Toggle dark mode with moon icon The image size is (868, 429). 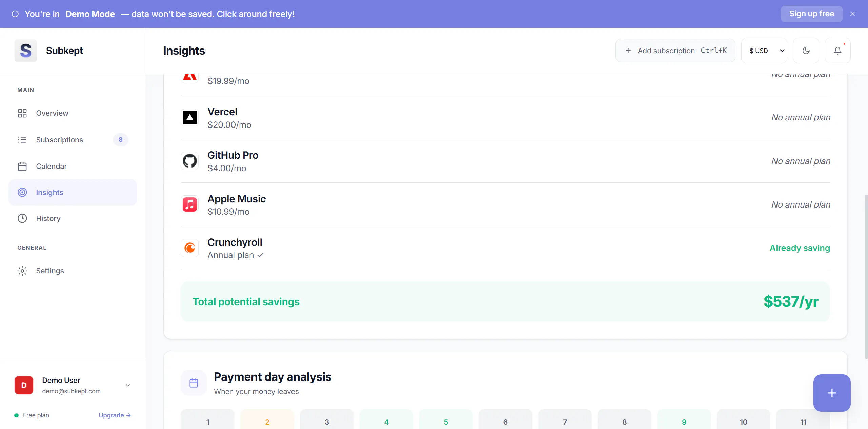pyautogui.click(x=806, y=51)
